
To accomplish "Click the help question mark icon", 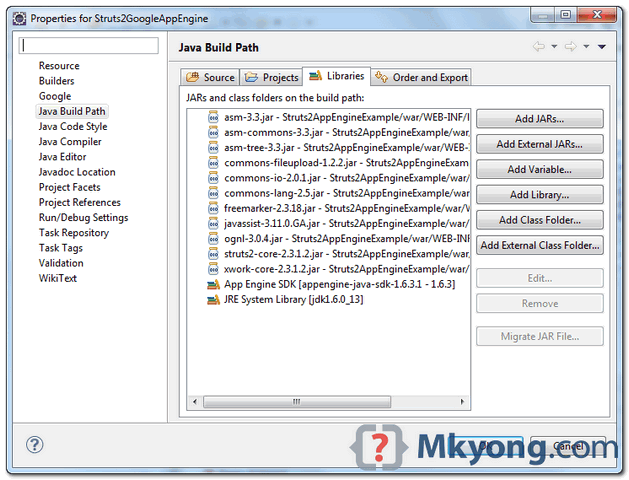I will pyautogui.click(x=34, y=444).
